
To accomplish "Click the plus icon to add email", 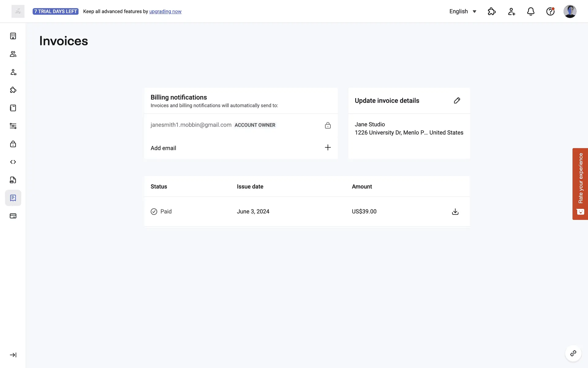I will point(328,148).
